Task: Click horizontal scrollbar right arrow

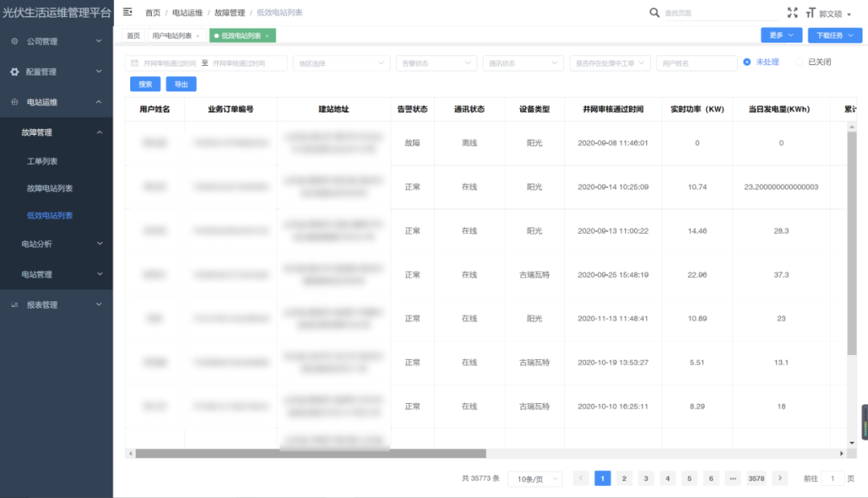Action: pos(841,453)
